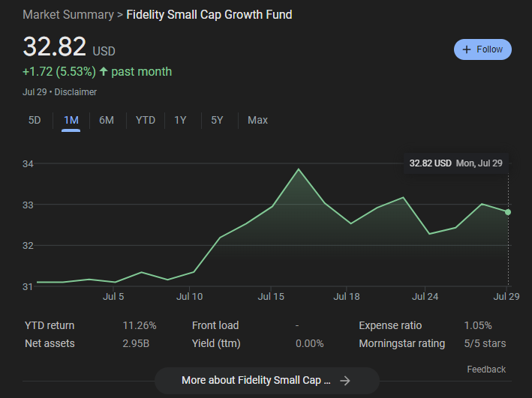Click the 34 y-axis label
532x398 pixels.
[x=28, y=164]
